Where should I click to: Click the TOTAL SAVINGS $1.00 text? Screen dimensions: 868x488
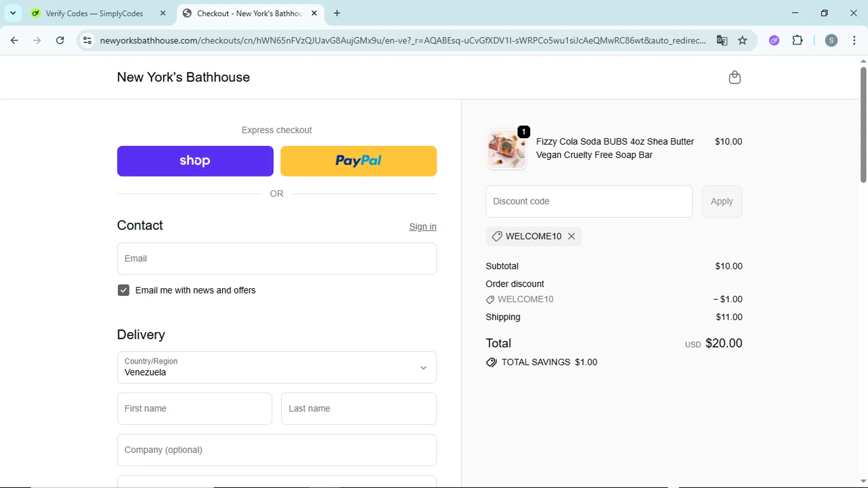pyautogui.click(x=549, y=362)
